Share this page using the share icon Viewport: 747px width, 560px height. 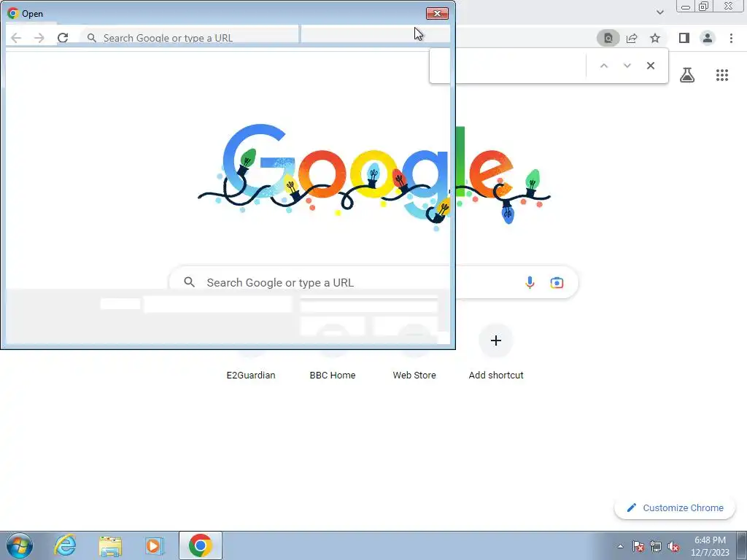[632, 38]
